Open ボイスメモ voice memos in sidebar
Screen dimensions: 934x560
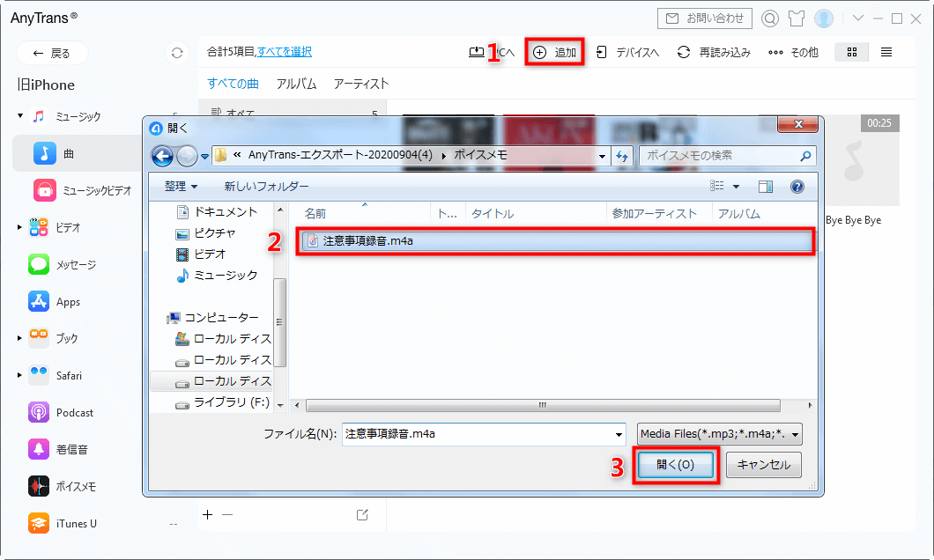(x=62, y=486)
